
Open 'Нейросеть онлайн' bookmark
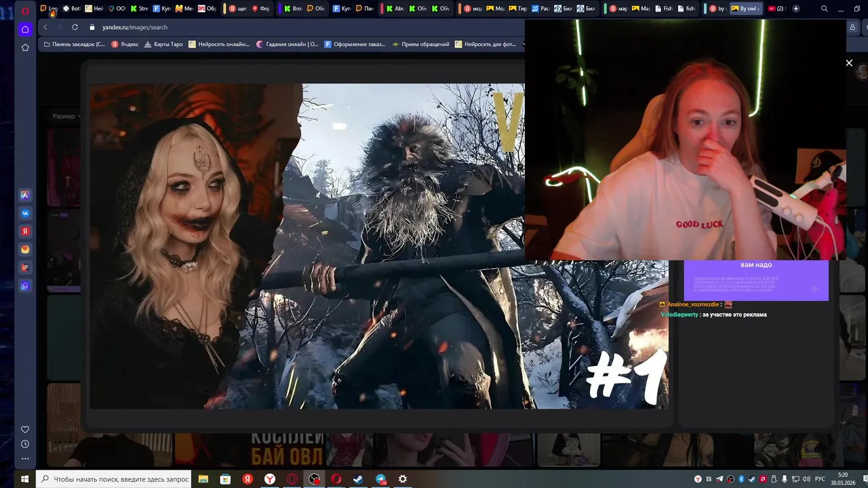coord(219,44)
